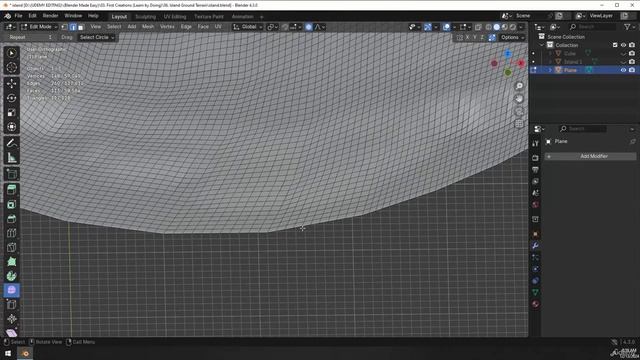Select the Select Circle tool in toolbar
Image resolution: width=640 pixels, height=360 pixels.
pos(11,53)
